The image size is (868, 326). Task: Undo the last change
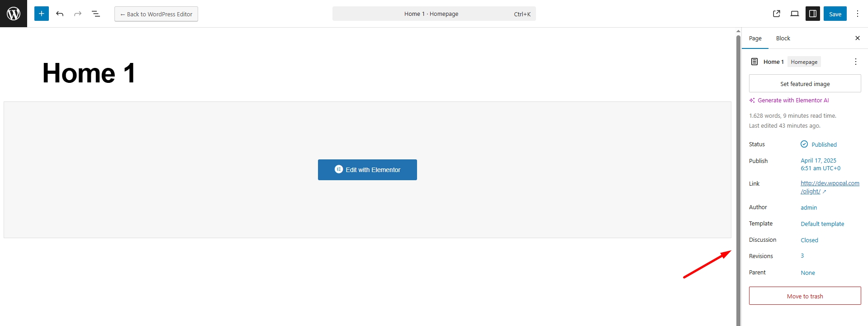tap(60, 14)
